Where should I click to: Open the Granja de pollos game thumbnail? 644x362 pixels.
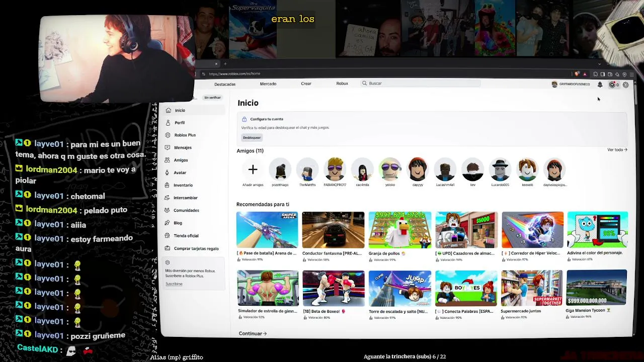(399, 230)
